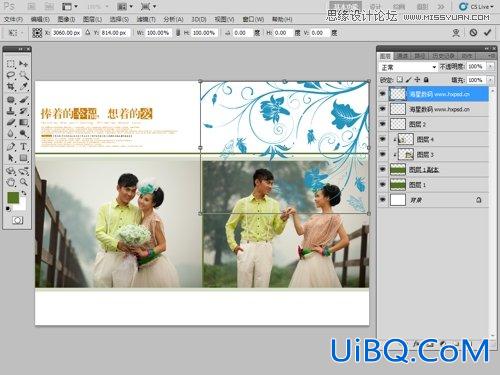Open the blend mode dropdown showing 正常
This screenshot has width=500, height=375.
408,67
